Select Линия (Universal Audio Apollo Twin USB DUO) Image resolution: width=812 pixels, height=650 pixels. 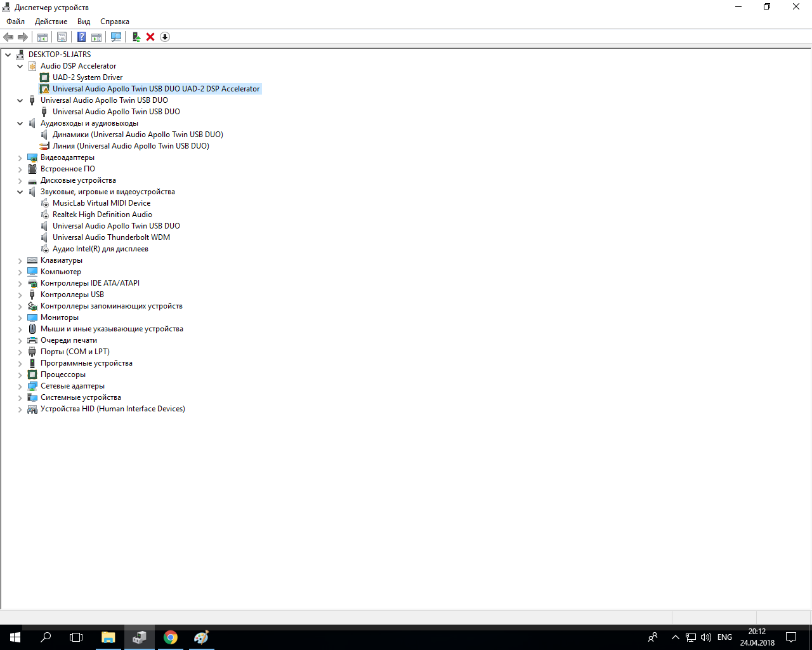tap(131, 146)
